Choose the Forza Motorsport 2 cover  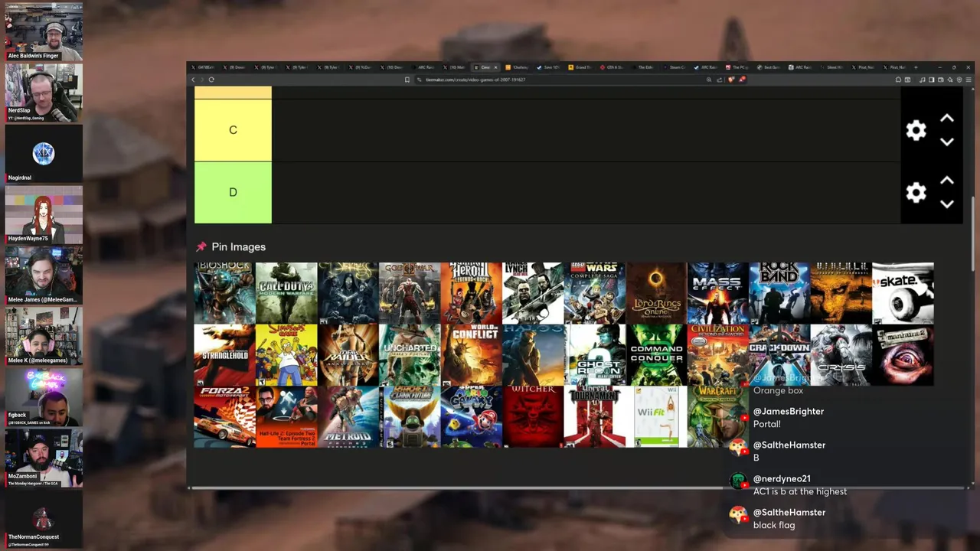[x=224, y=416]
